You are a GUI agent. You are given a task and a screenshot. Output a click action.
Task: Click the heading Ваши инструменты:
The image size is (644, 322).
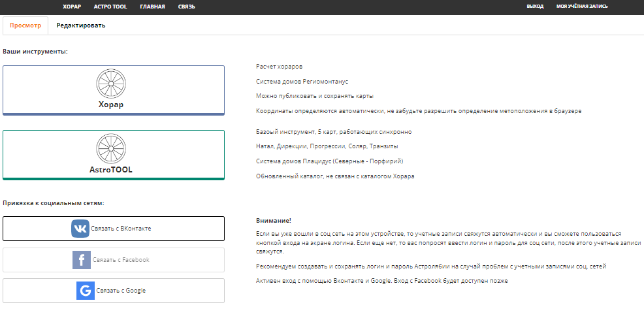pyautogui.click(x=35, y=52)
